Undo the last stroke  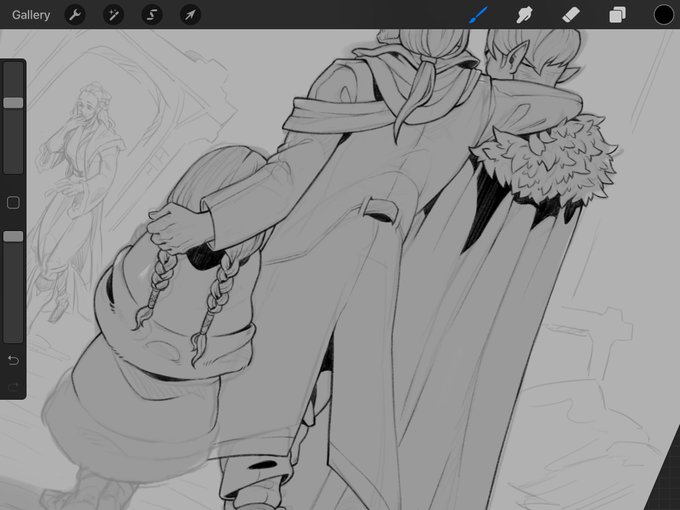[x=13, y=360]
